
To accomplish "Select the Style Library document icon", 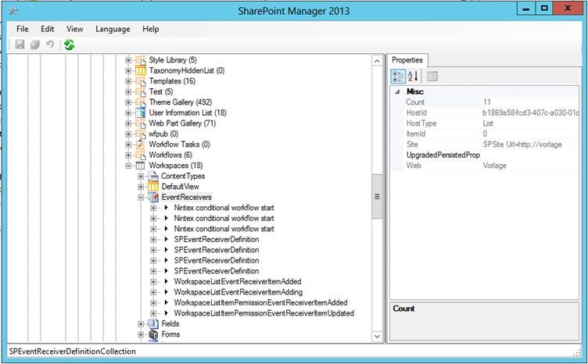I will [141, 60].
